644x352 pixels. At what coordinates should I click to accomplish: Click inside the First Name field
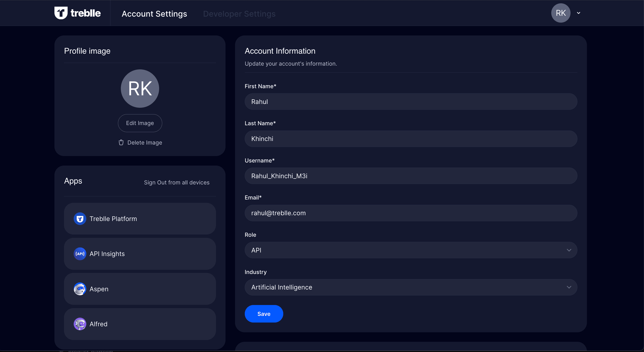point(411,102)
